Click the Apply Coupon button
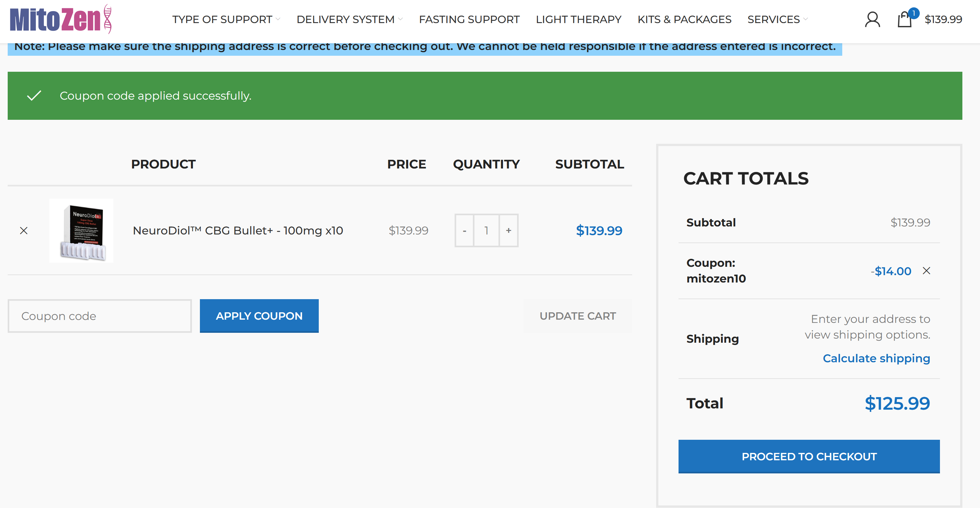Screen dimensions: 980x508 259,316
